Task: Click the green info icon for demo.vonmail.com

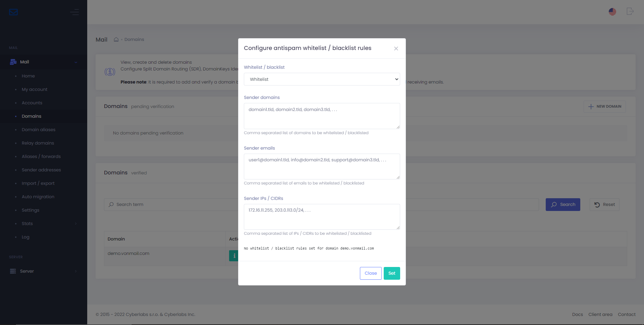Action: pos(234,256)
